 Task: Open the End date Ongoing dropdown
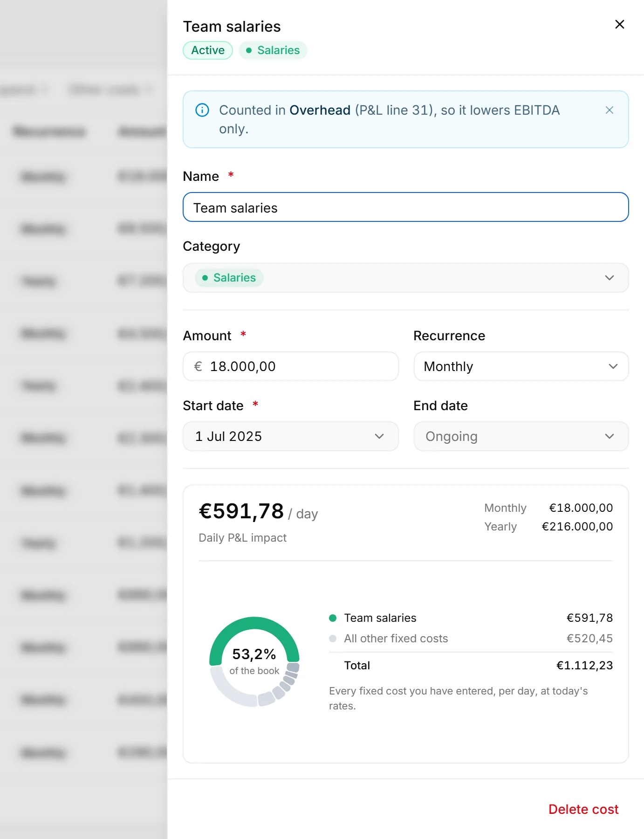pos(521,436)
